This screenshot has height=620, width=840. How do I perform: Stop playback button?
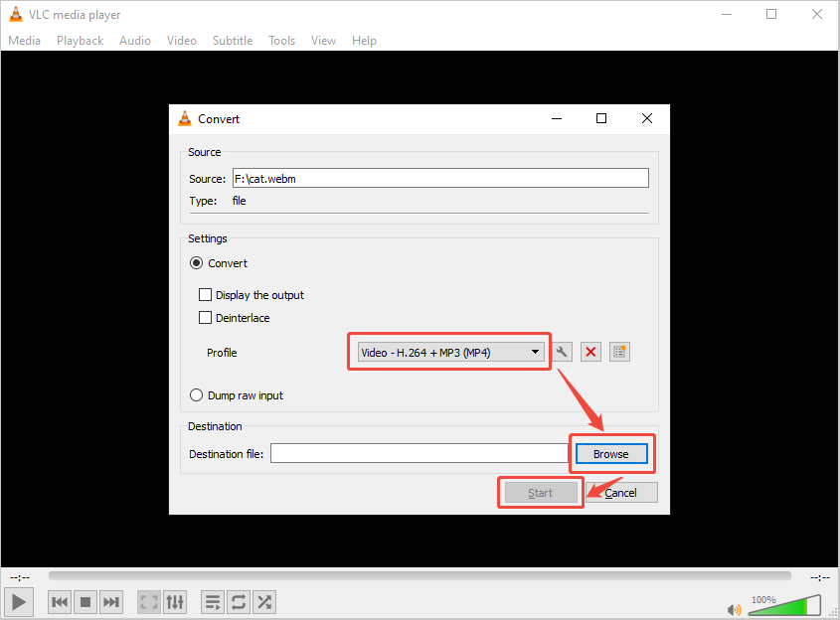(85, 602)
